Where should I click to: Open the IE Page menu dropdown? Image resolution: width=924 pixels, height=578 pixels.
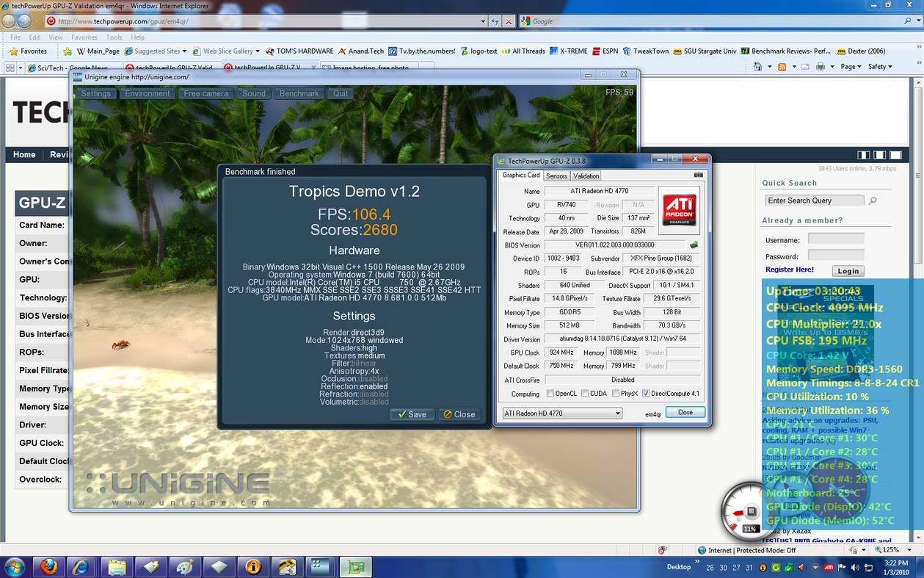[851, 67]
